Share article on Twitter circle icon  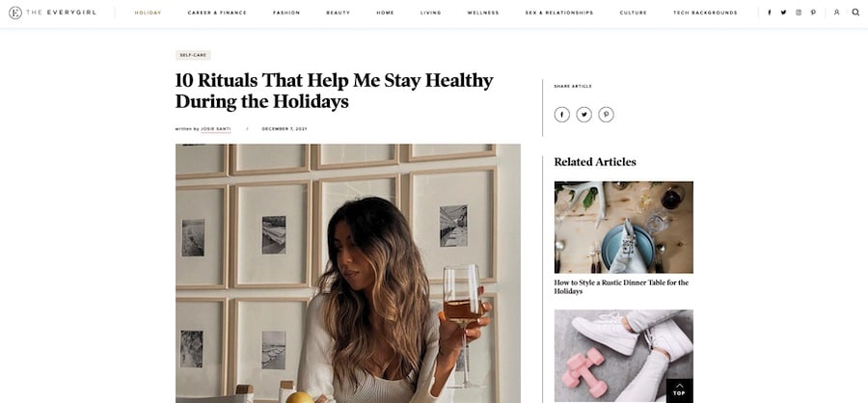pos(584,115)
